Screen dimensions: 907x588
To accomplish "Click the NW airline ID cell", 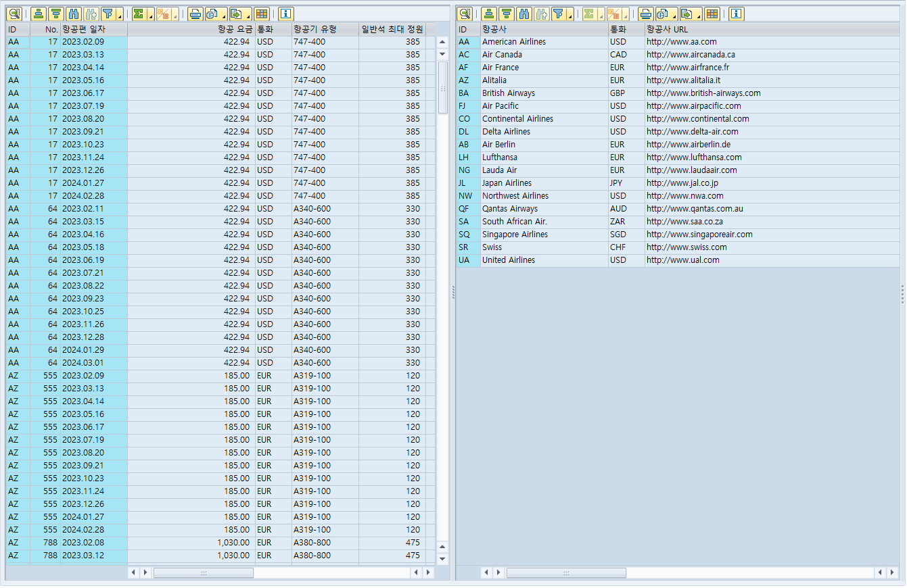I will [x=469, y=196].
